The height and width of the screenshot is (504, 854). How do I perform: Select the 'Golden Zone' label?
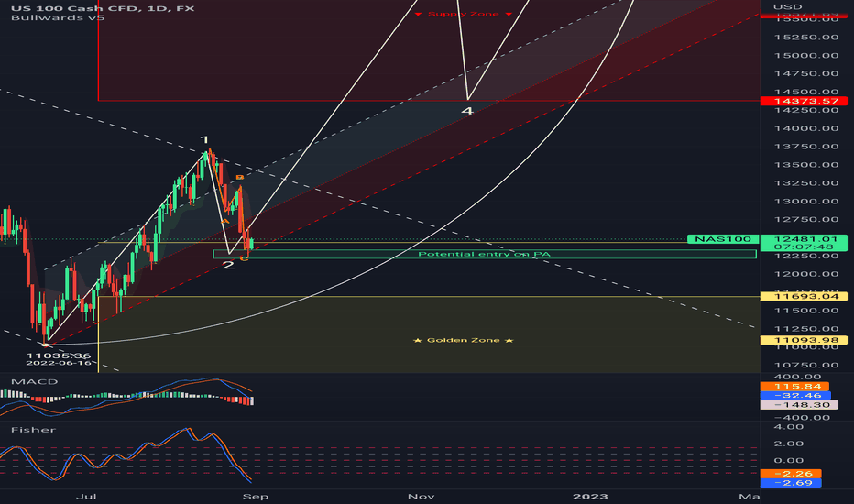pos(463,340)
